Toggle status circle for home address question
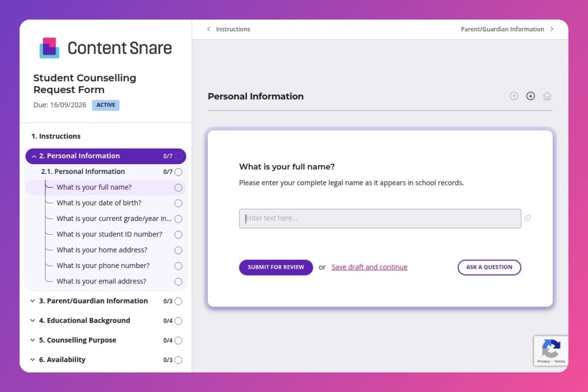The height and width of the screenshot is (392, 588). [x=179, y=250]
